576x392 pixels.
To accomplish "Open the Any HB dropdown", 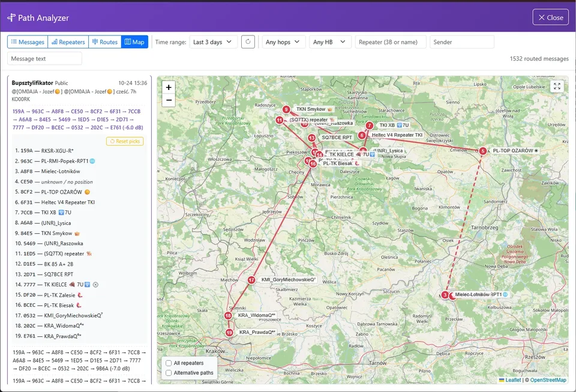I will (x=330, y=42).
